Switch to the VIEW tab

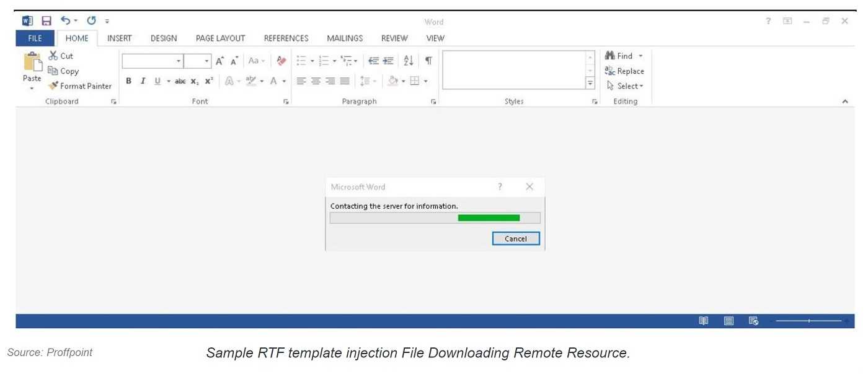pyautogui.click(x=435, y=38)
